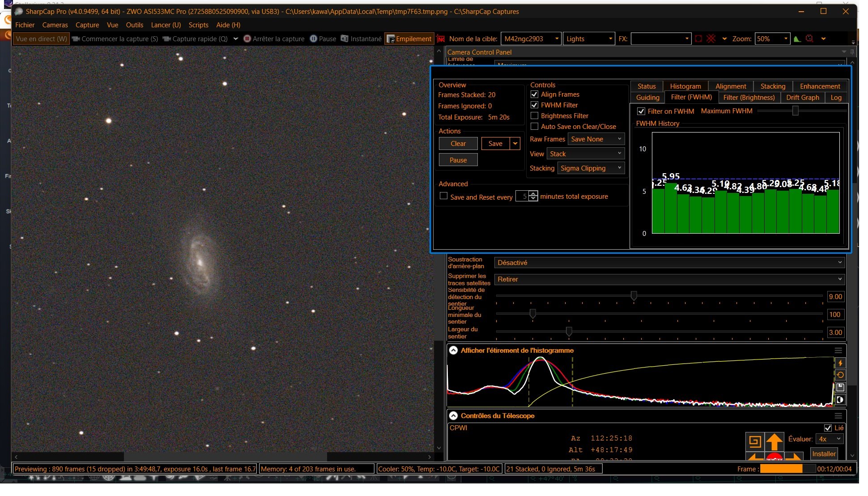The width and height of the screenshot is (868, 496).
Task: Click the spiral search icon in telescope controls
Action: coord(755,442)
